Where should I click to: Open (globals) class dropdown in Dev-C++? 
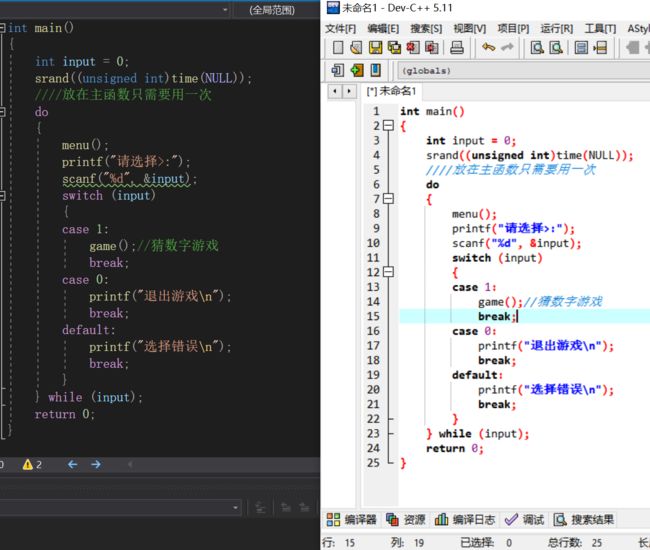point(524,70)
